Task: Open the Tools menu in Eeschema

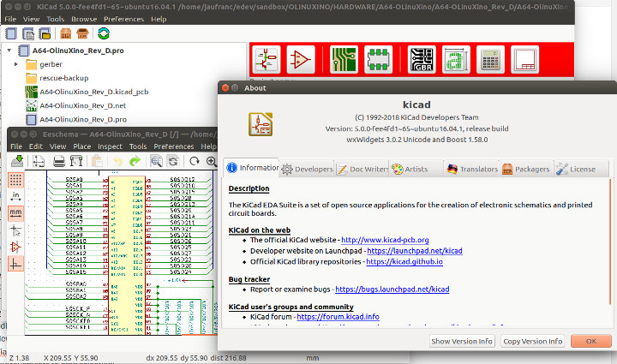Action: tap(138, 146)
